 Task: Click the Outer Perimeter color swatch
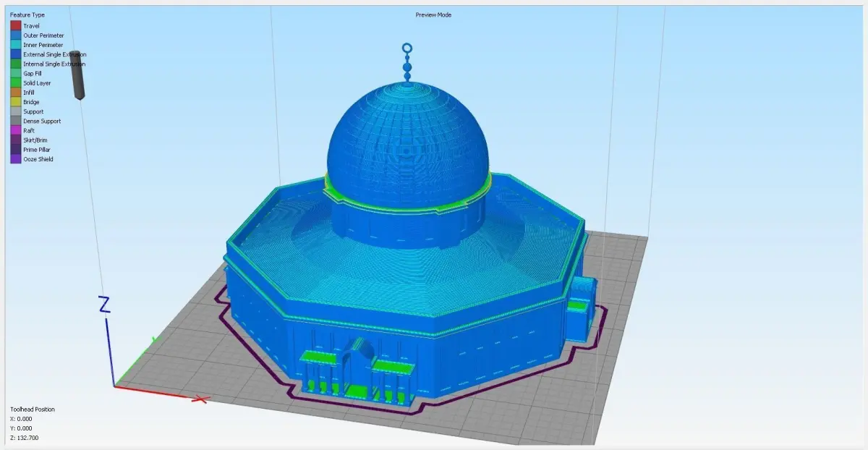[15, 35]
